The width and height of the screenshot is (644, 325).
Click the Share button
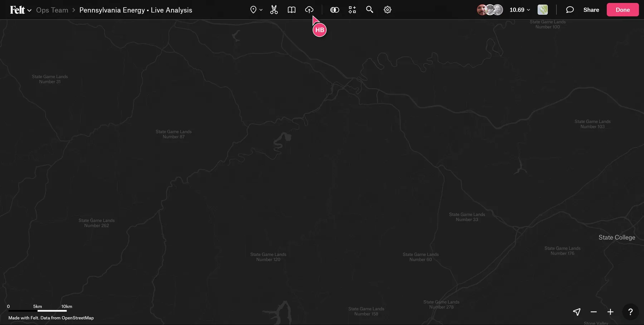(x=591, y=10)
